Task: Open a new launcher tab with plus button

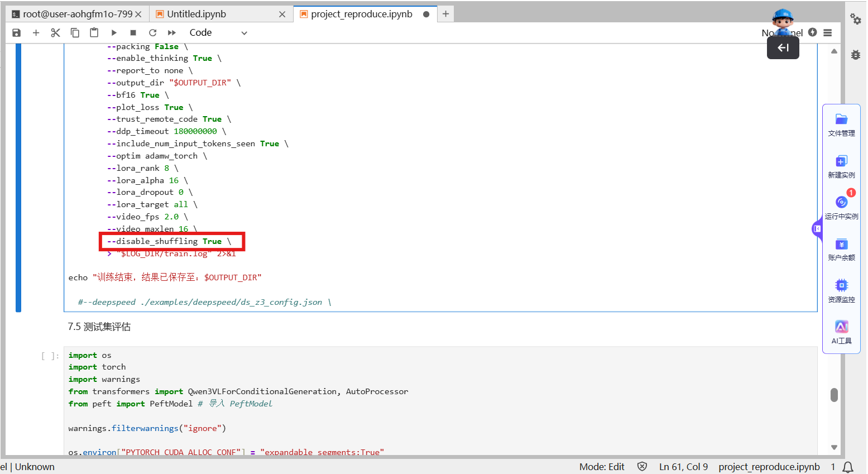Action: (445, 14)
